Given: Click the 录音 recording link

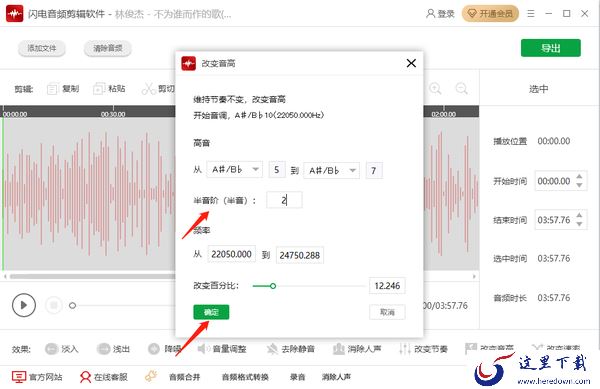Looking at the screenshot, I should 297,377.
